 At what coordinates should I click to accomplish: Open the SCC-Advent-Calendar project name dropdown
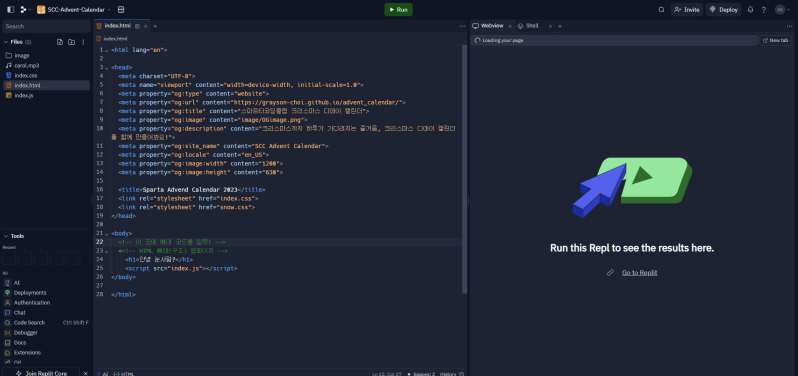pyautogui.click(x=74, y=10)
